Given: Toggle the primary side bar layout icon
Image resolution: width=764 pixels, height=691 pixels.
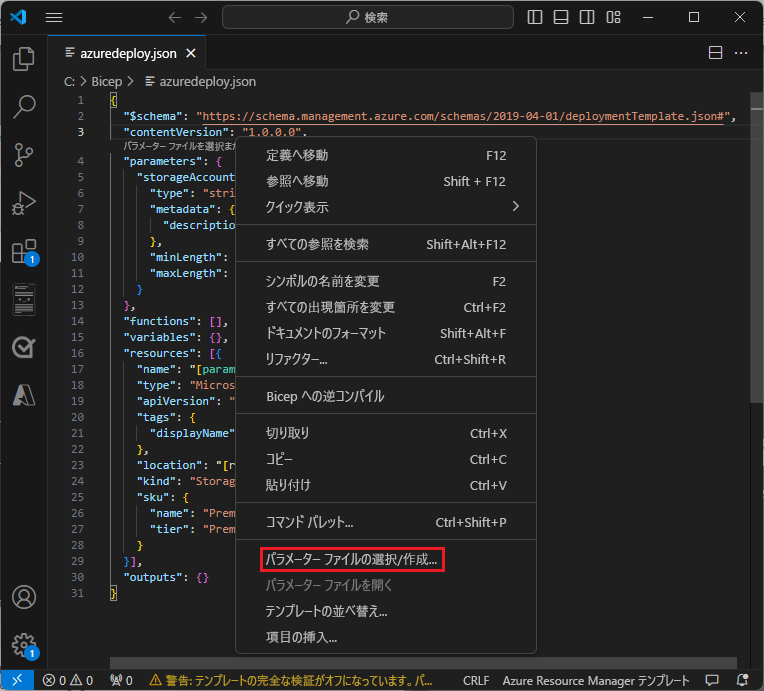Looking at the screenshot, I should tap(535, 18).
